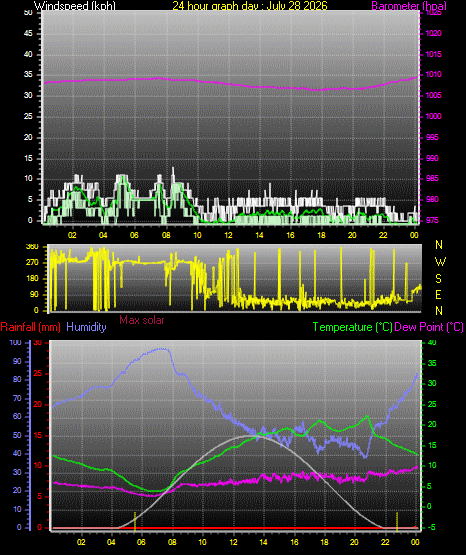466x555 pixels.
Task: Click the '00' hour label under the windspeed chart
Action: coord(414,235)
